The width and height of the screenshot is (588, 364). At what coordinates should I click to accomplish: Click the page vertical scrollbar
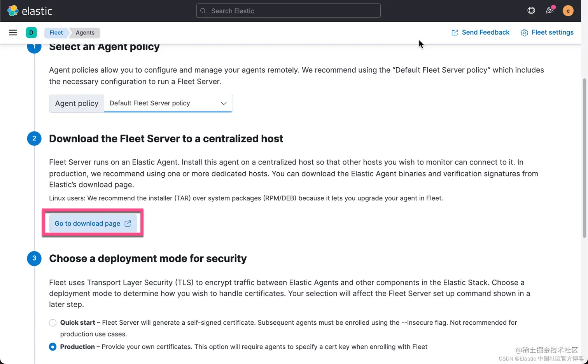coord(584,158)
